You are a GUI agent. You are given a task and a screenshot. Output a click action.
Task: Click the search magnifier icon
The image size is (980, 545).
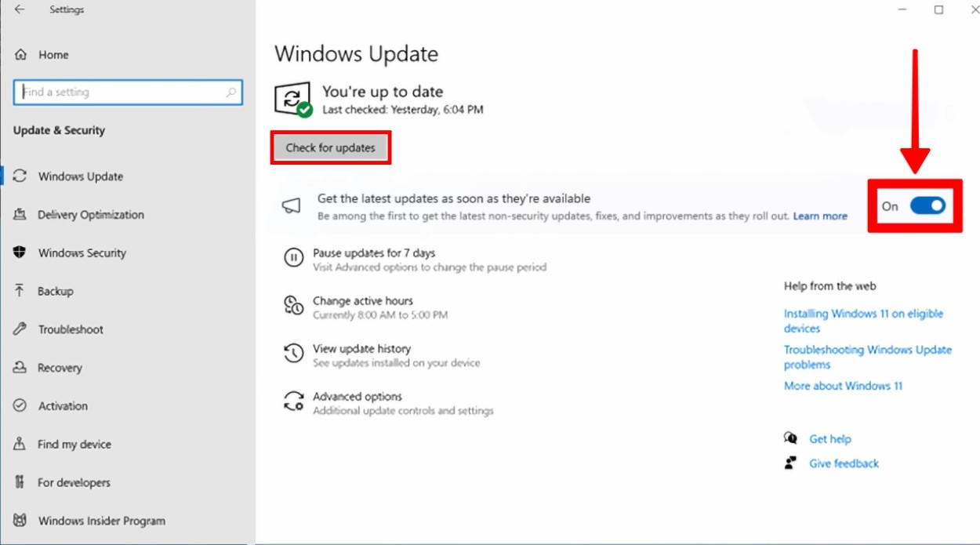[231, 92]
